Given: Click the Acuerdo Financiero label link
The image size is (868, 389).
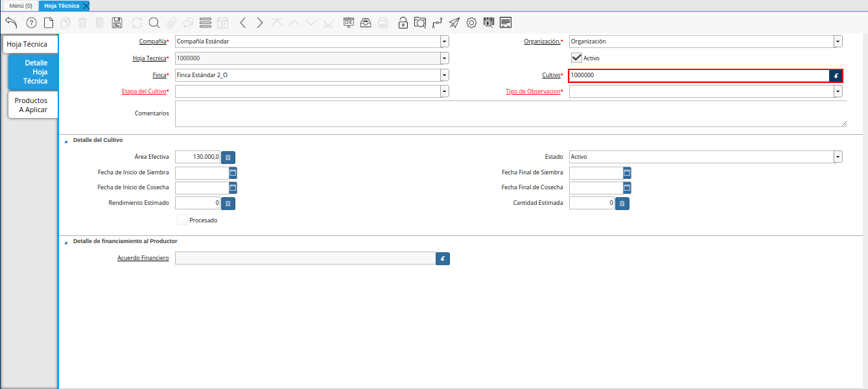Looking at the screenshot, I should coord(143,258).
